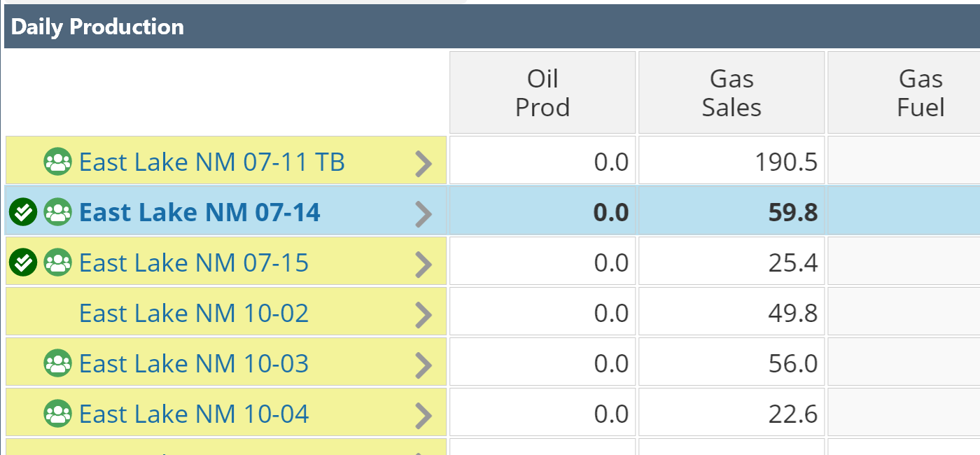The height and width of the screenshot is (455, 980).
Task: Click the Oil Prod cell for 10-03
Action: tap(542, 363)
